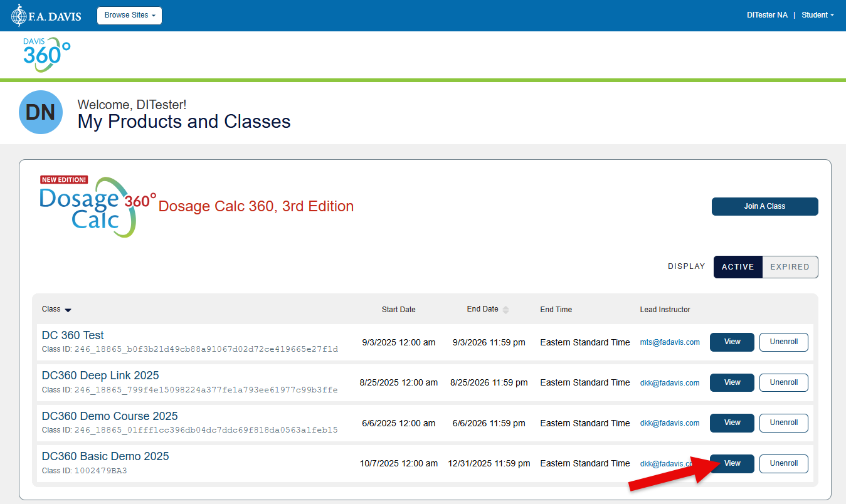Open the Davis 360 logo
This screenshot has width=846, height=504.
(47, 55)
